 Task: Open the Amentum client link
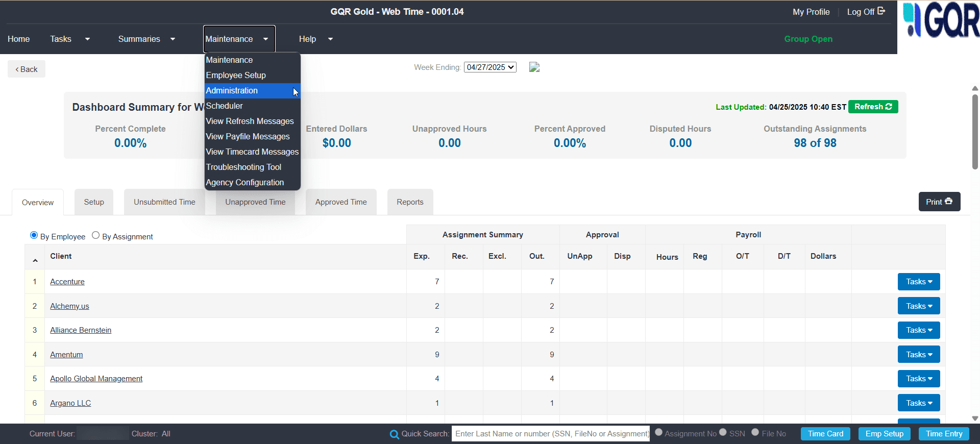[66, 355]
